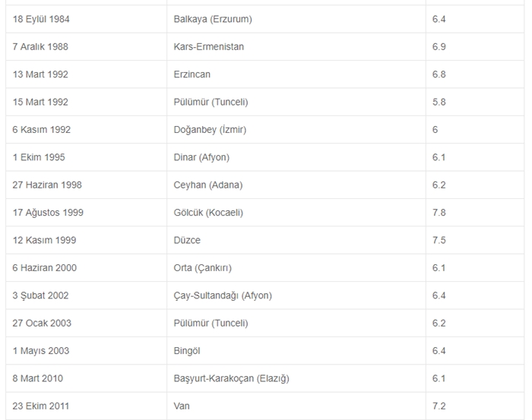
Task: Select the Çay-Sultandağı (Afyon) cell
Action: click(x=222, y=295)
